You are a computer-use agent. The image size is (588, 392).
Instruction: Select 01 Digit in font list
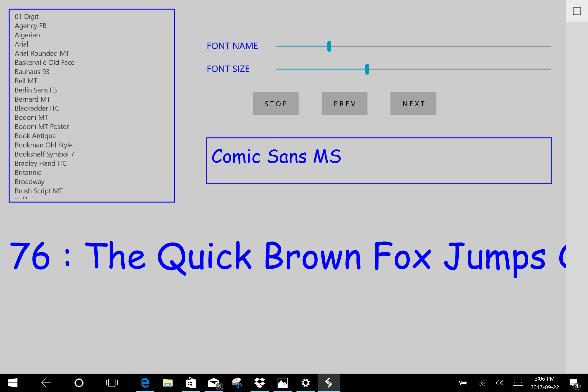click(27, 17)
